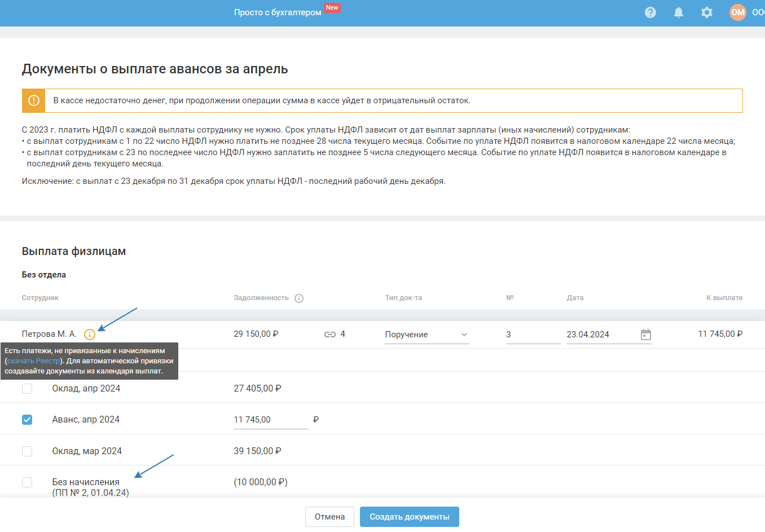Click the Тип док-та column header
Screen dimensions: 765x532
tap(403, 298)
